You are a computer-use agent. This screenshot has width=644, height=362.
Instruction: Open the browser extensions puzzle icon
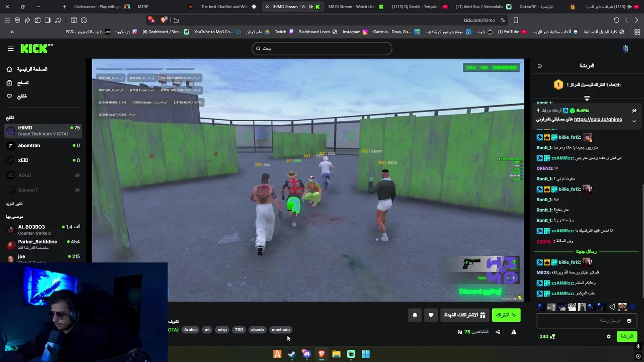(84, 20)
